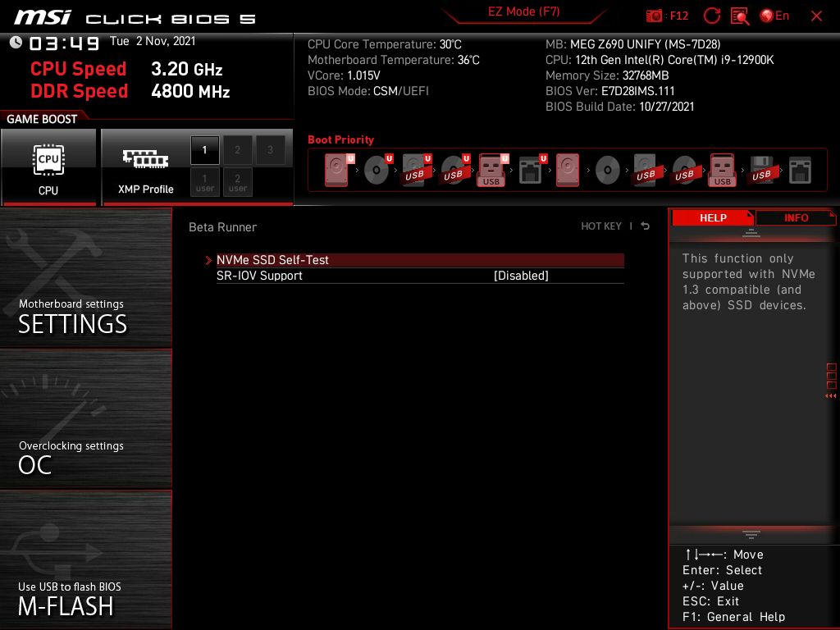Change language via the En globe icon
The image size is (840, 630).
[x=774, y=16]
